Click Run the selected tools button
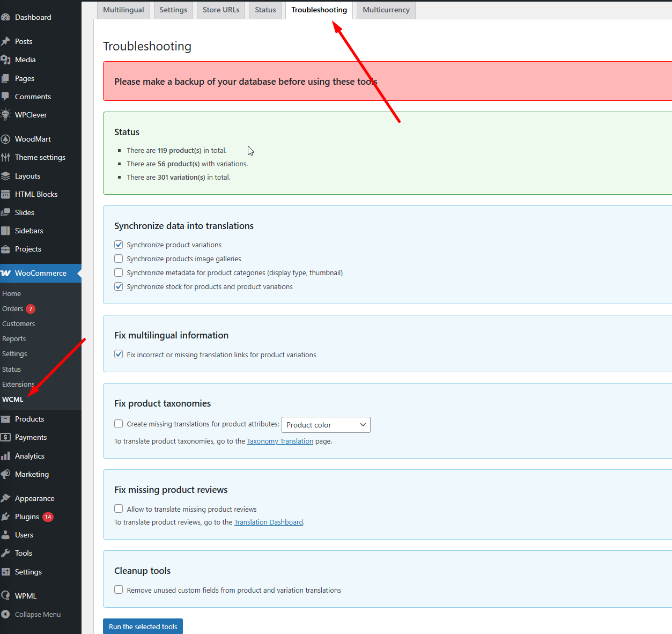This screenshot has width=672, height=634. pyautogui.click(x=143, y=626)
